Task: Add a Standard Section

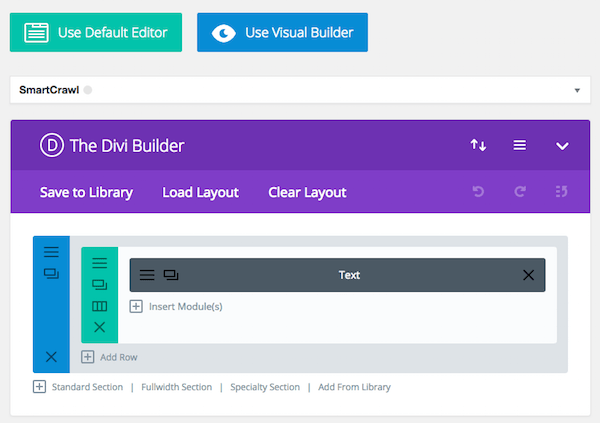Action: (87, 387)
